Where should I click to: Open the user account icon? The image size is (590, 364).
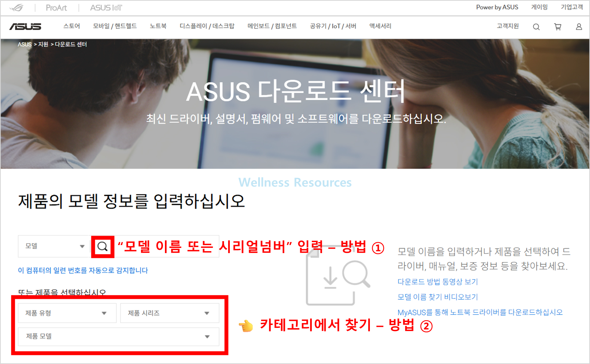[579, 27]
